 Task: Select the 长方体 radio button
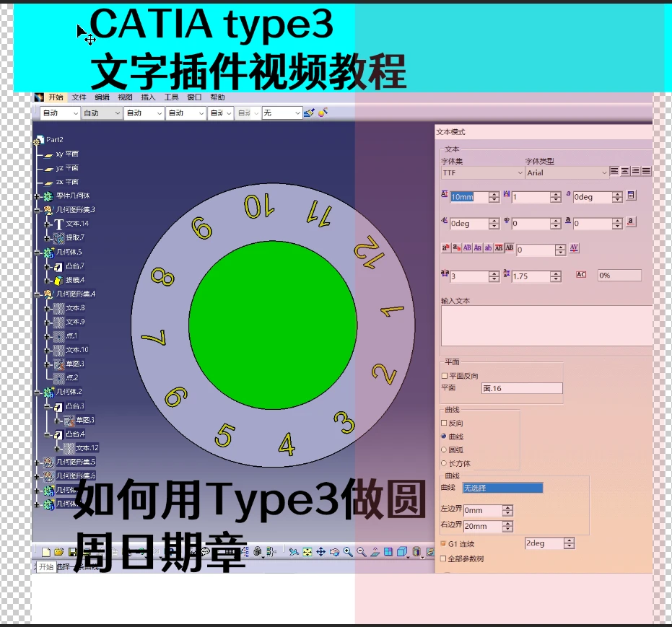pyautogui.click(x=444, y=463)
